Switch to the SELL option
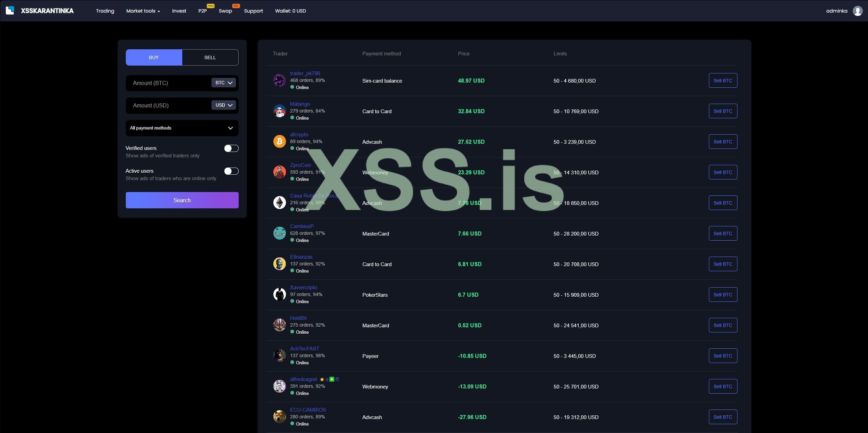Image resolution: width=868 pixels, height=433 pixels. (210, 57)
